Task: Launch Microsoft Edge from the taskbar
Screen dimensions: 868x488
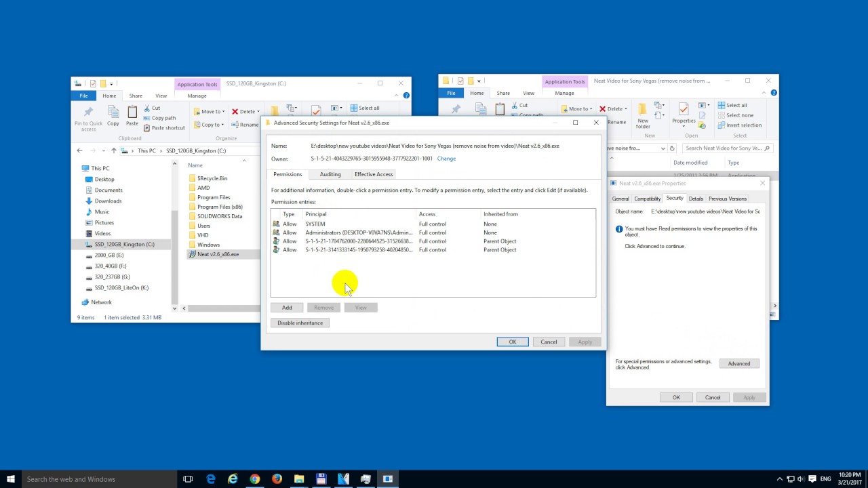Action: pos(211,479)
